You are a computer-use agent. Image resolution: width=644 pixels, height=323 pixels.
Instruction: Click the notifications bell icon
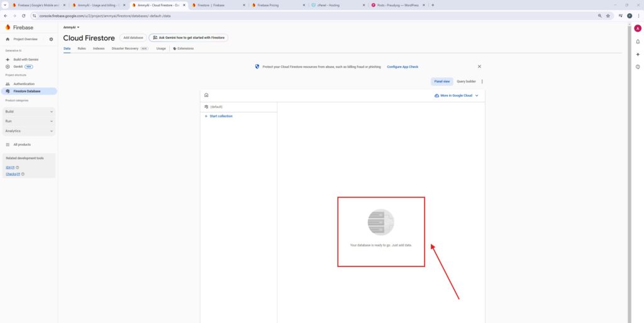coord(638,41)
